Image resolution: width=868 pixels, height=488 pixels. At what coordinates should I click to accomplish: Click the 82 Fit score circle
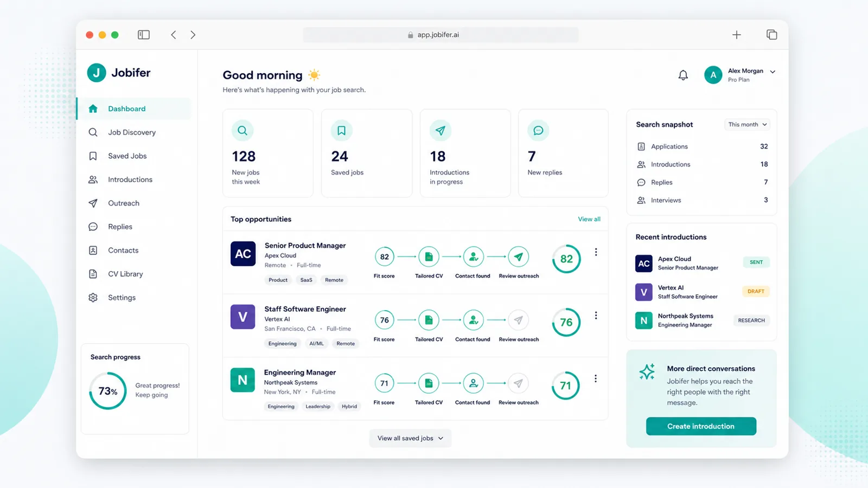coord(384,256)
